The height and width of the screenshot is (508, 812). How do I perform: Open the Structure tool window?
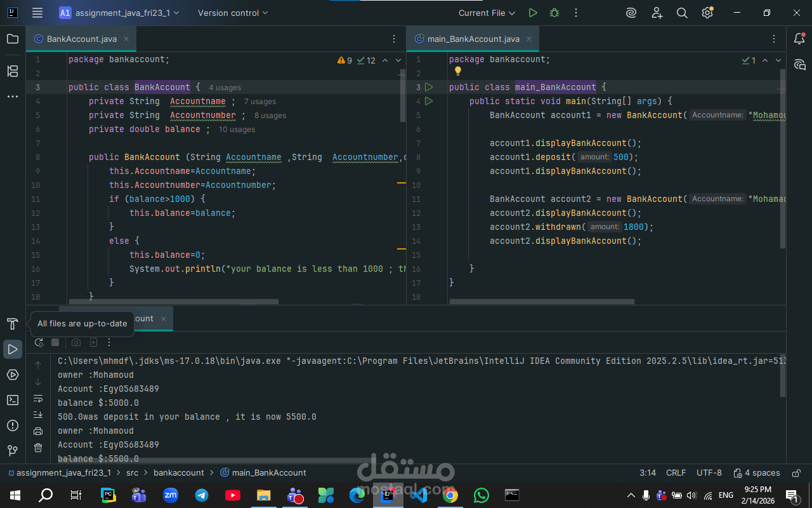tap(12, 71)
